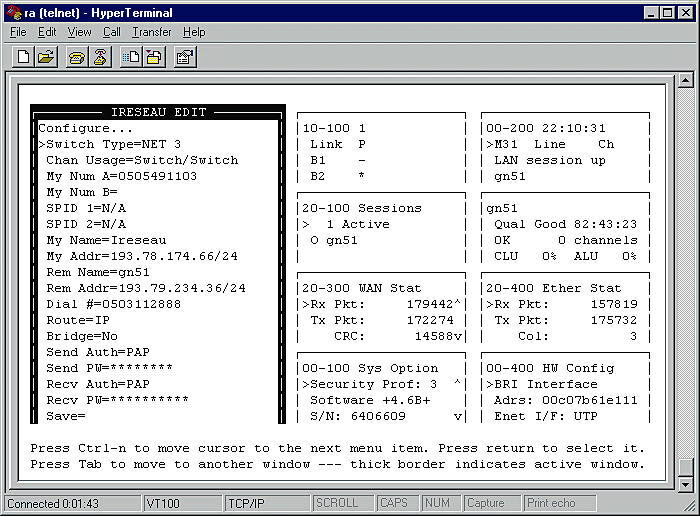Viewport: 700px width, 516px height.
Task: Click '10-100 1' status window header
Action: click(334, 129)
